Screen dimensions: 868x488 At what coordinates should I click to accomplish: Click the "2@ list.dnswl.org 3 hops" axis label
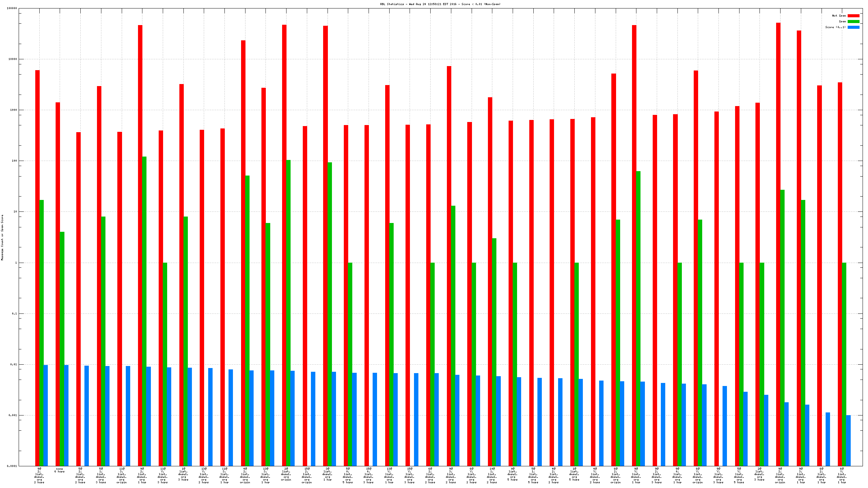point(759,474)
